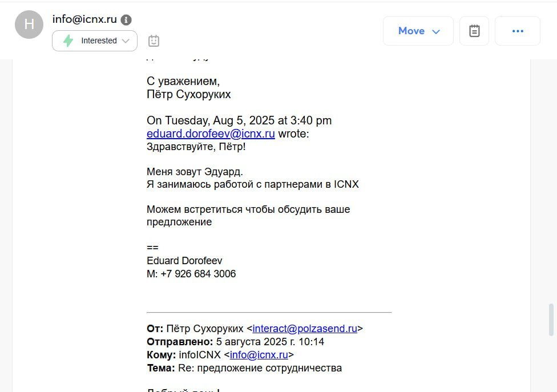The height and width of the screenshot is (392, 557).
Task: Open the eduard.dorofeev@icnx.ru email link
Action: [211, 134]
